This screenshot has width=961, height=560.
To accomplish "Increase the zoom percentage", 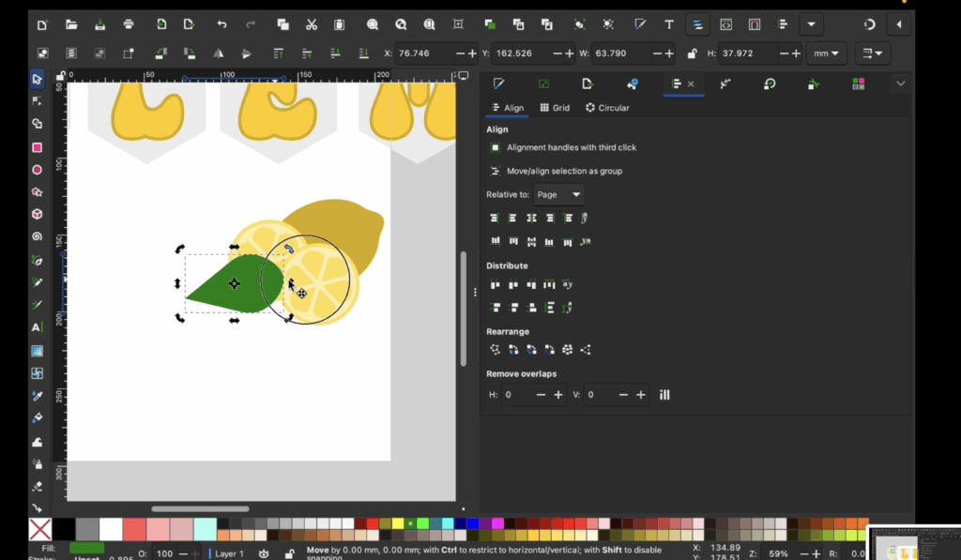I will point(816,553).
